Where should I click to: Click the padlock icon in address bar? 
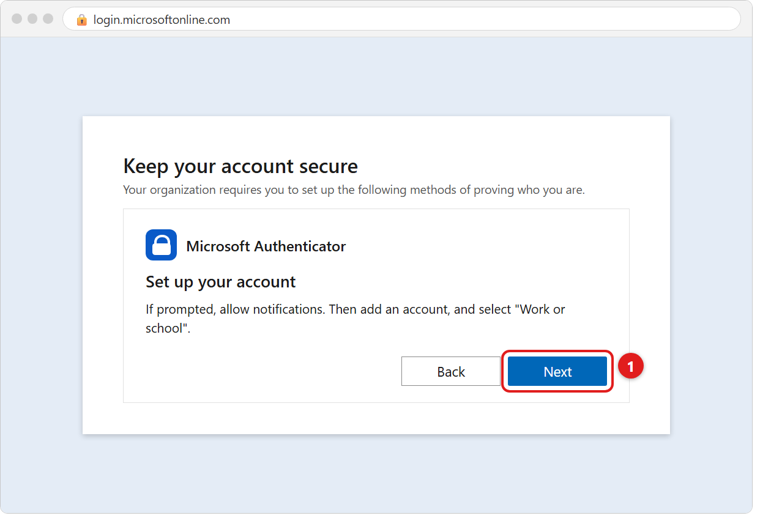[x=82, y=20]
